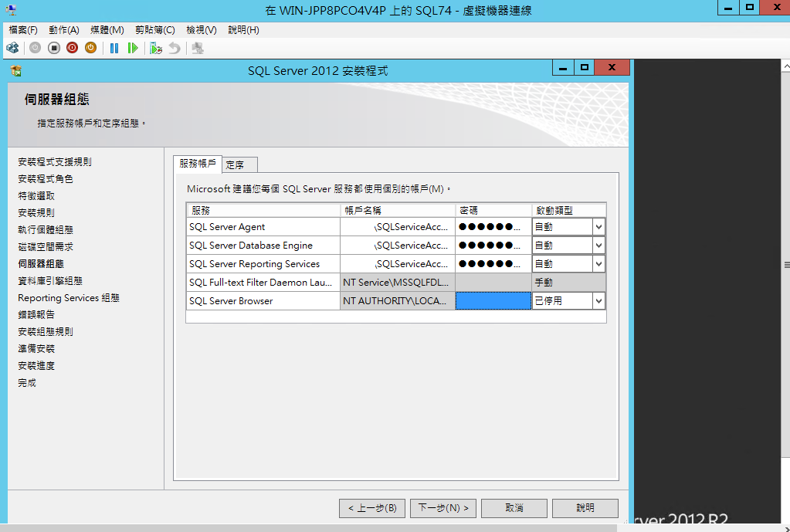Click the 手動 startup type cell

[x=569, y=283]
